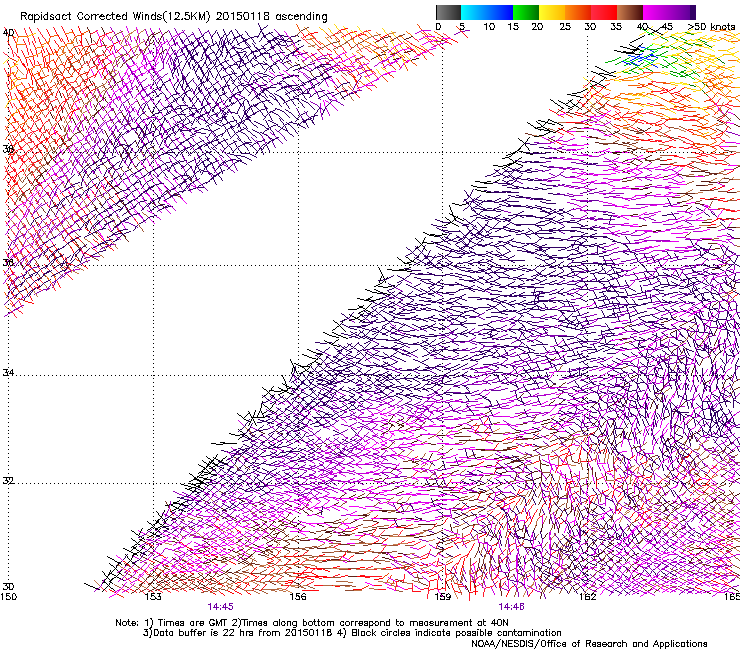Click the purple time stamp '14:46'
This screenshot has height=650, width=740.
pyautogui.click(x=512, y=607)
